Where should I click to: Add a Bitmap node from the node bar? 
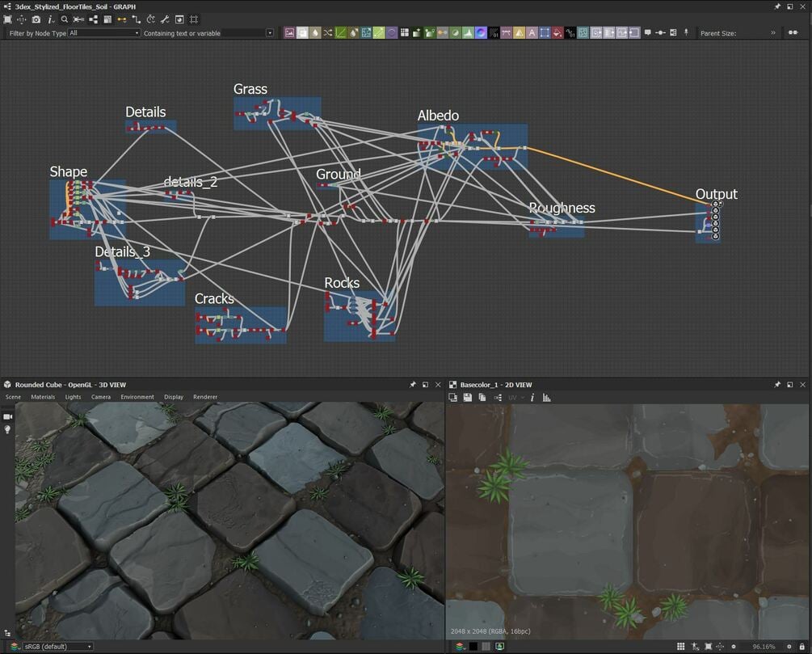tap(289, 33)
